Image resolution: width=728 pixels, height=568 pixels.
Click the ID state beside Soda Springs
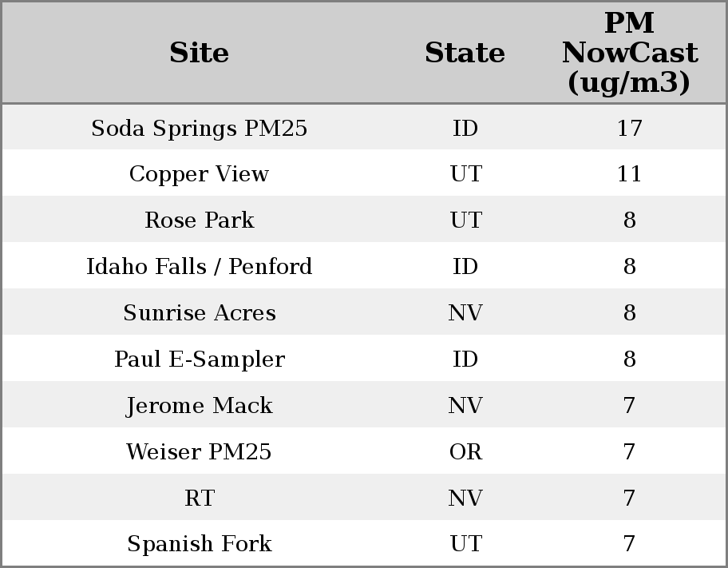tap(465, 128)
